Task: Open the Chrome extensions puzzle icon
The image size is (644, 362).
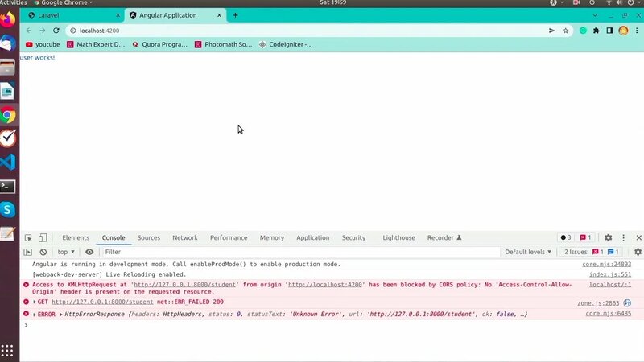Action: pos(597,31)
